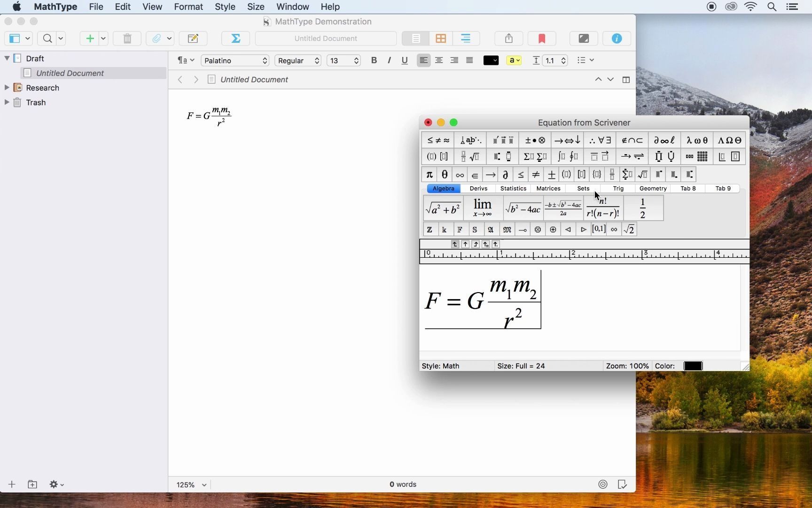
Task: Insert the plus-minus symbol from small bar
Action: (x=551, y=175)
